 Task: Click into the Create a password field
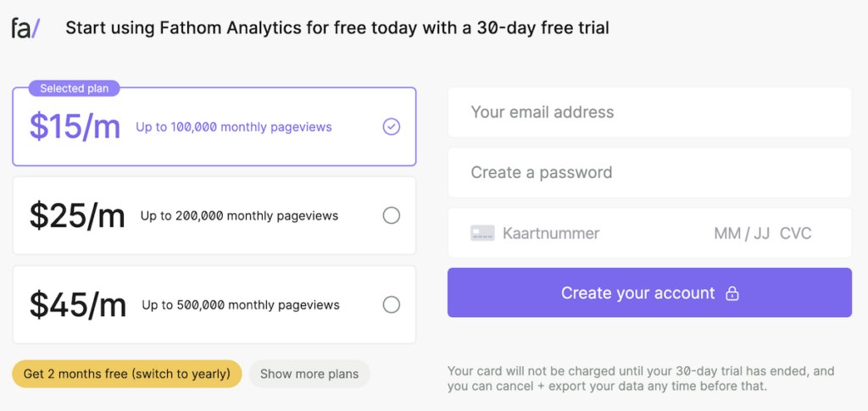(649, 173)
